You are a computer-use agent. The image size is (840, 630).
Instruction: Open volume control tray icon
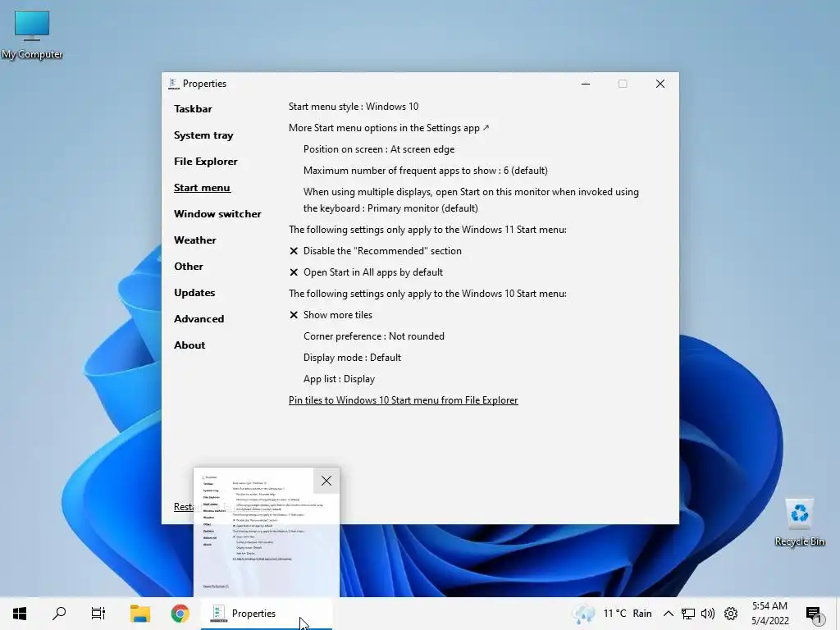pyautogui.click(x=708, y=614)
